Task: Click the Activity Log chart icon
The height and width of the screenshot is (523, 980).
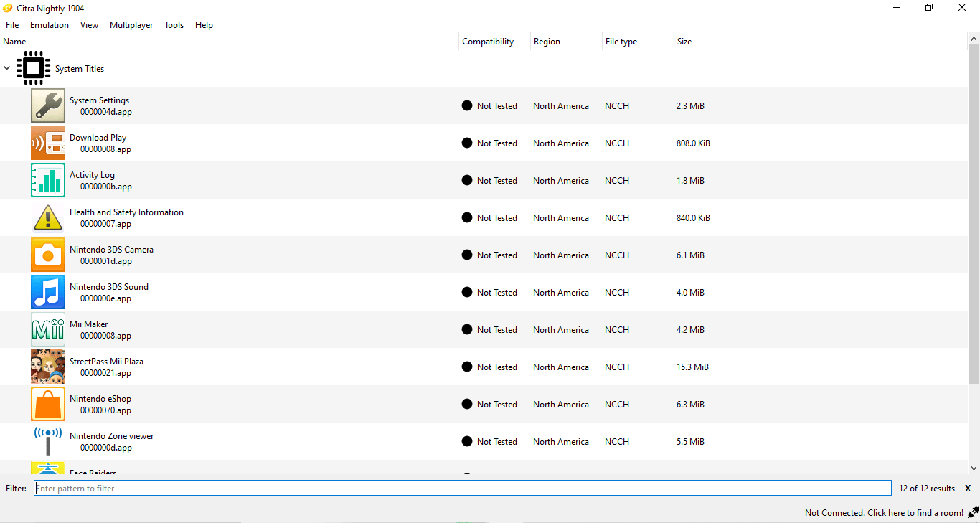Action: coord(48,180)
